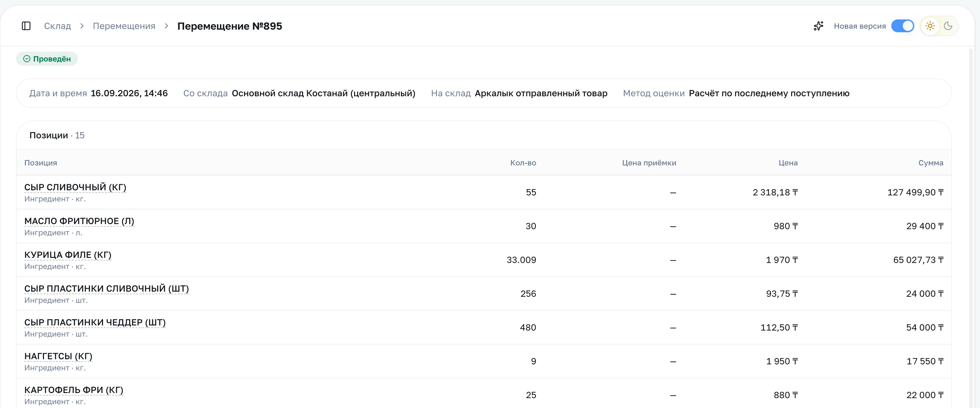This screenshot has width=980, height=408.
Task: Click the quantity 33.009
Action: pos(521,260)
